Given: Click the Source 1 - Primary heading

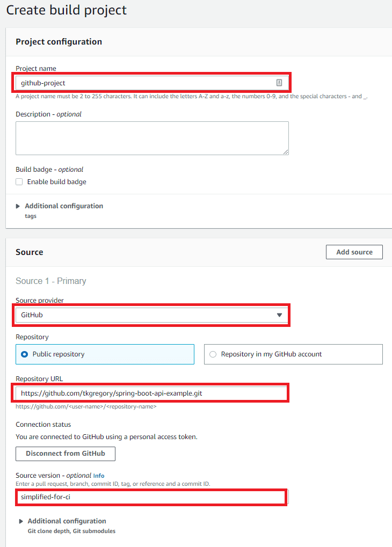Looking at the screenshot, I should (x=51, y=281).
